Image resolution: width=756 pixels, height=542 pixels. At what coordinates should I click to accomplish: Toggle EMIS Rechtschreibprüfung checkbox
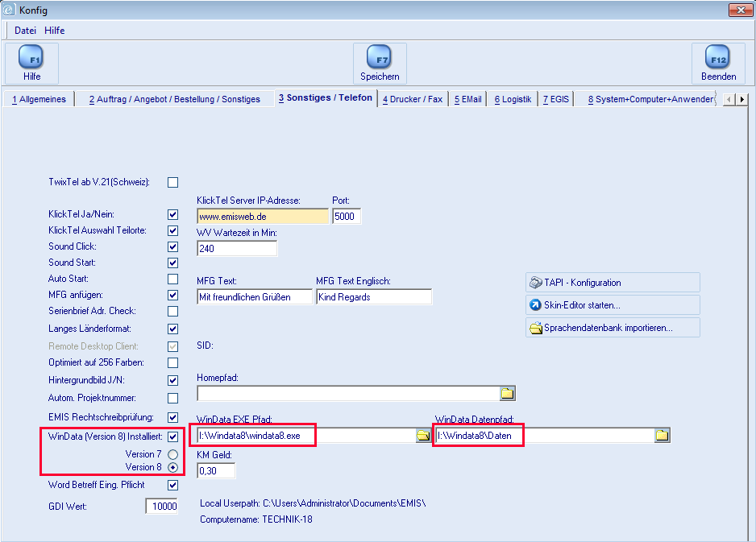[172, 417]
